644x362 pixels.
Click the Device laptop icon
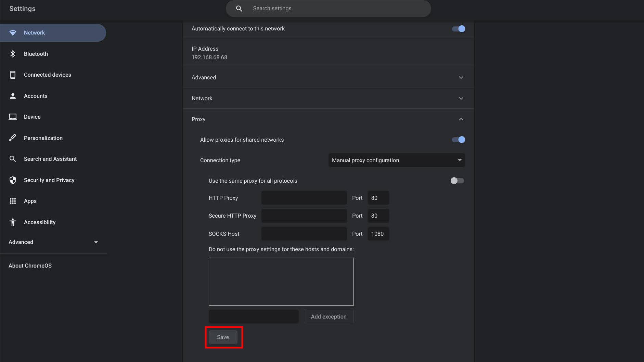point(13,117)
